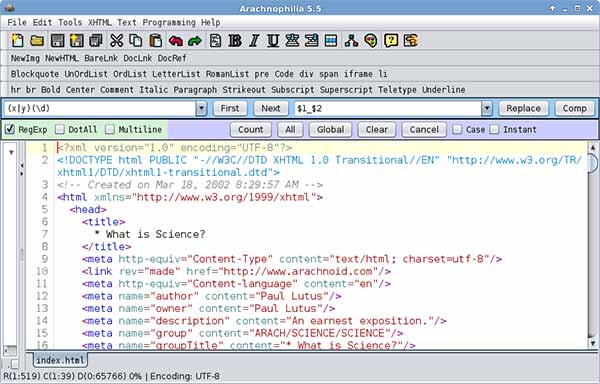Open the Programming menu
Screen dimensions: 600x384
point(169,23)
